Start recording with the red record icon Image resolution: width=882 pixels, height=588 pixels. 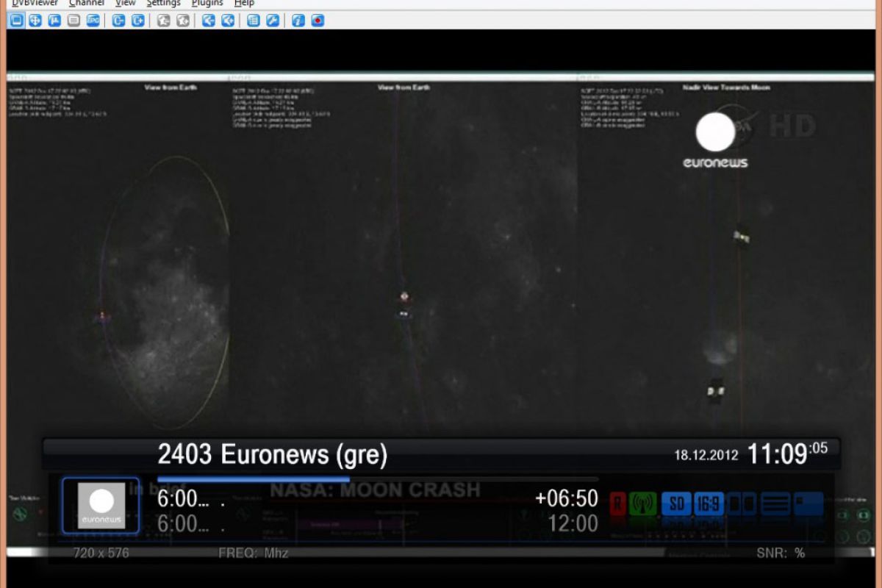pos(318,21)
